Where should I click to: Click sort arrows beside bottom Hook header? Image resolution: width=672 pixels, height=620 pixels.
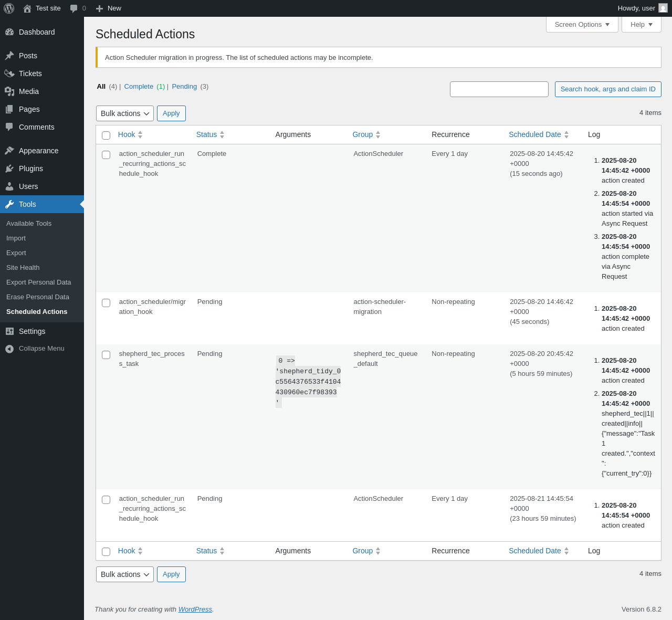[x=140, y=551]
